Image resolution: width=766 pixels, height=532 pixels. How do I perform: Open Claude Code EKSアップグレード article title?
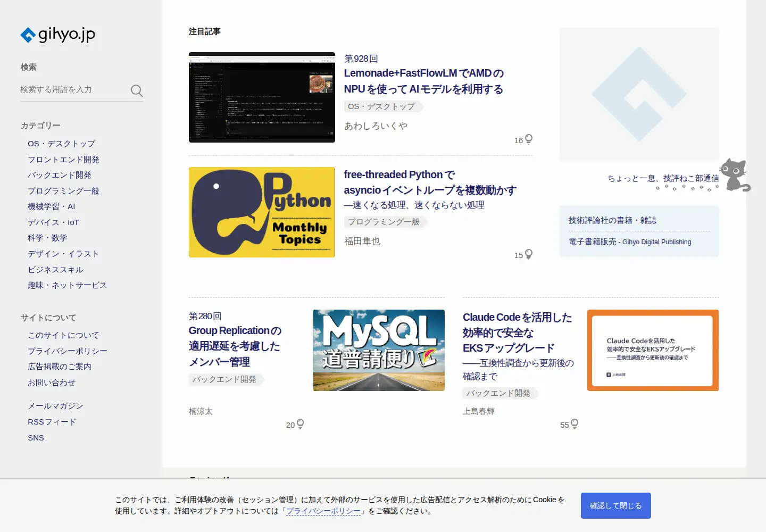pos(517,332)
